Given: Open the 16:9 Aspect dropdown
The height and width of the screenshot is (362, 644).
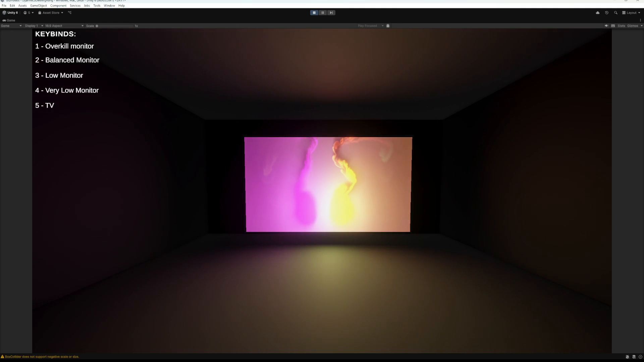Looking at the screenshot, I should point(64,26).
